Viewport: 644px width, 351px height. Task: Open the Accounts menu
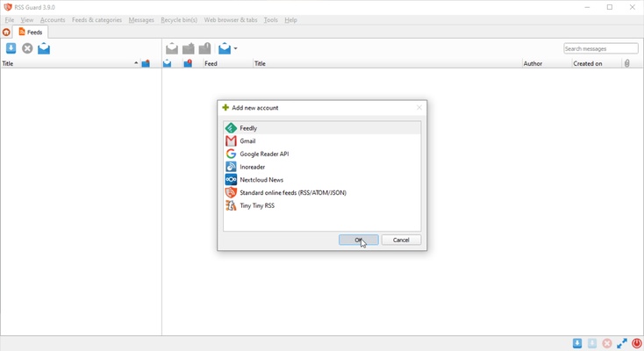[x=53, y=19]
